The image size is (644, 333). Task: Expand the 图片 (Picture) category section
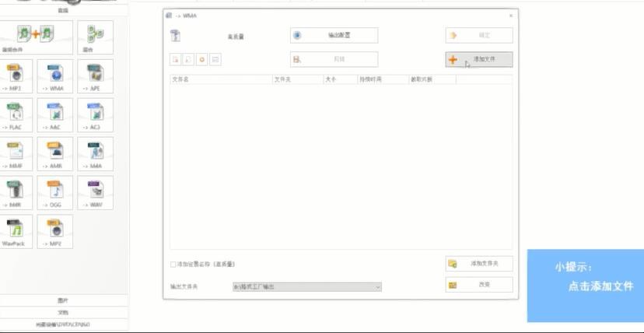click(x=63, y=300)
